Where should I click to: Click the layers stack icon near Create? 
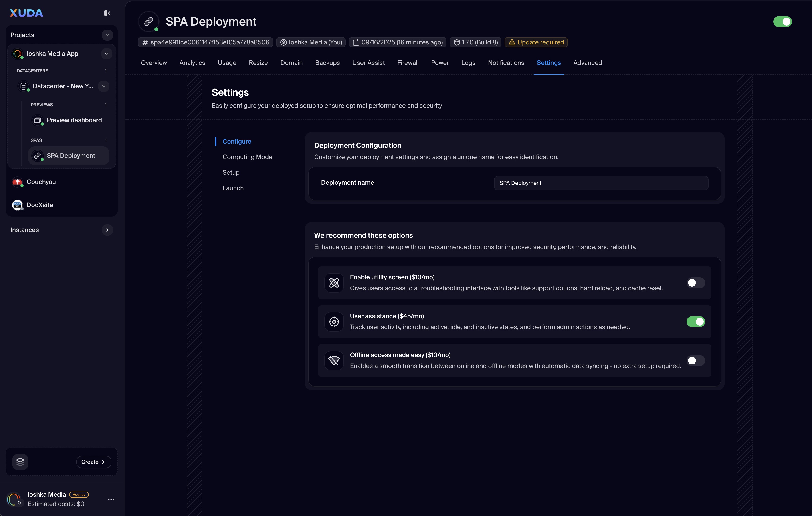(x=20, y=462)
